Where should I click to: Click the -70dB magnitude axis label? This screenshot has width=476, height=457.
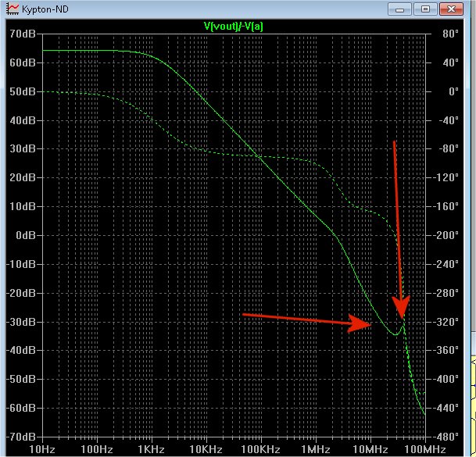pos(21,437)
